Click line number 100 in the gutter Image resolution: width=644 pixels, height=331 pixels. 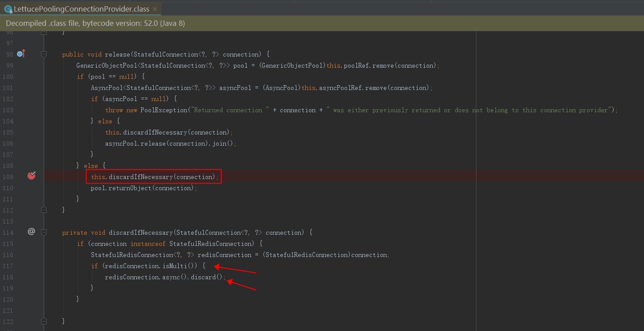tap(9, 76)
